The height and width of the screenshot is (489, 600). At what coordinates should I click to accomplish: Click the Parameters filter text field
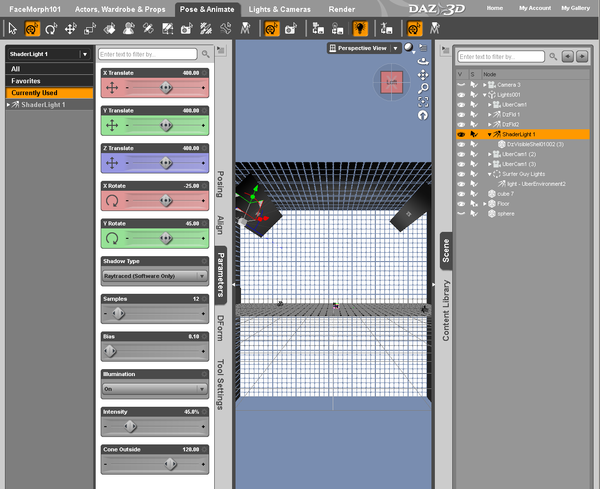148,54
